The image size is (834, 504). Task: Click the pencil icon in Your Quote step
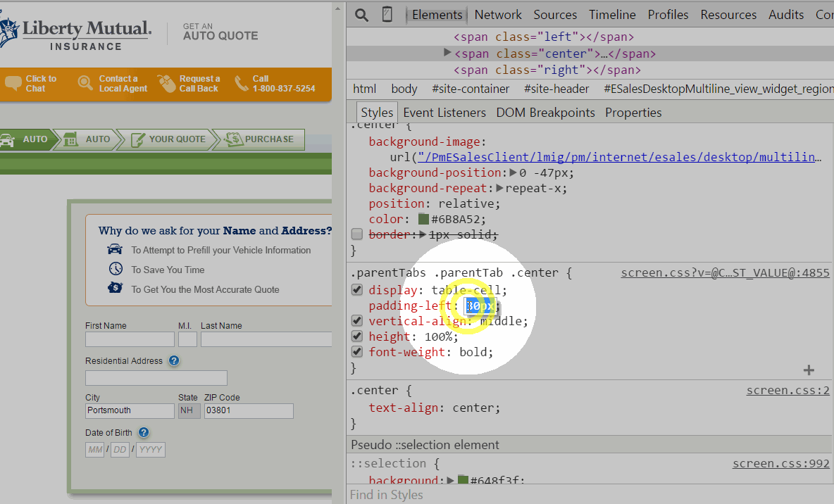tap(138, 139)
